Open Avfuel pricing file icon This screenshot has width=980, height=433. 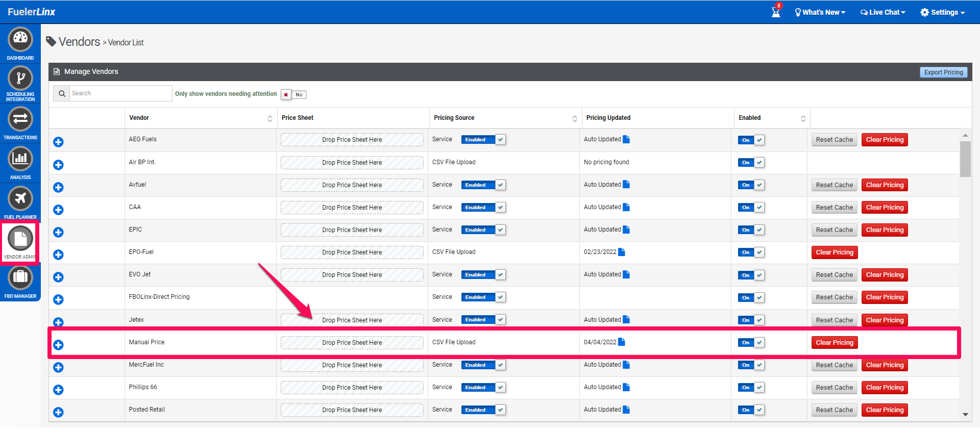pos(626,184)
